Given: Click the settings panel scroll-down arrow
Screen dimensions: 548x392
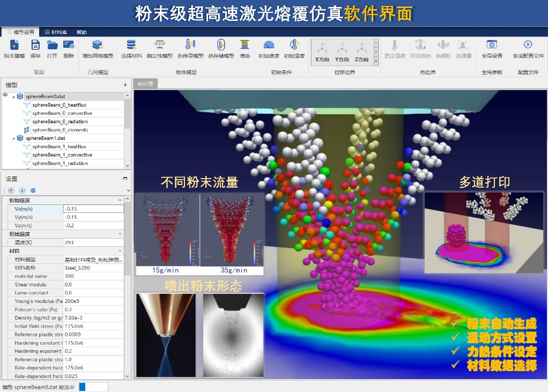Looking at the screenshot, I should click(x=127, y=376).
